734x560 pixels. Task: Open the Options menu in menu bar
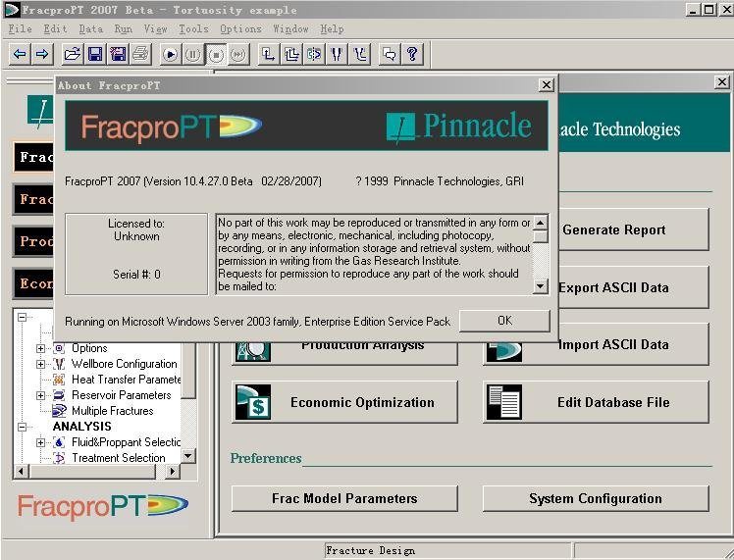240,29
